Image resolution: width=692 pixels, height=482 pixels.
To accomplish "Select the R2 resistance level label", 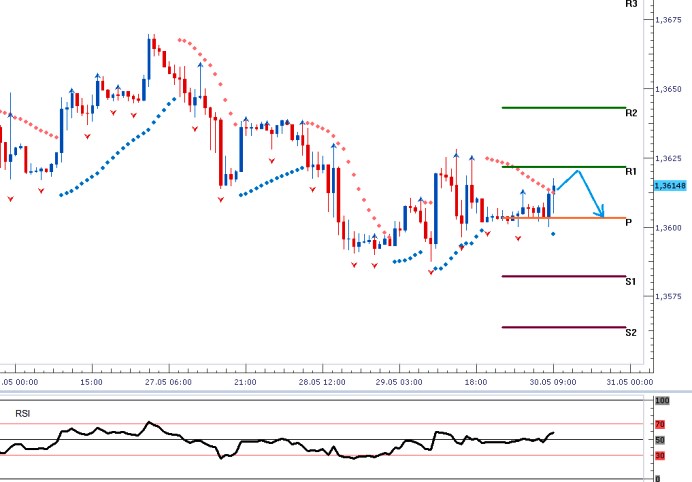I will click(x=631, y=113).
